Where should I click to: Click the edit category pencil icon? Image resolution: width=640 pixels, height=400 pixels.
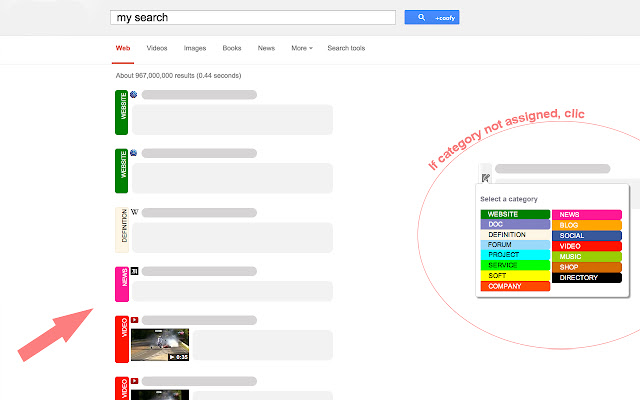pos(486,178)
